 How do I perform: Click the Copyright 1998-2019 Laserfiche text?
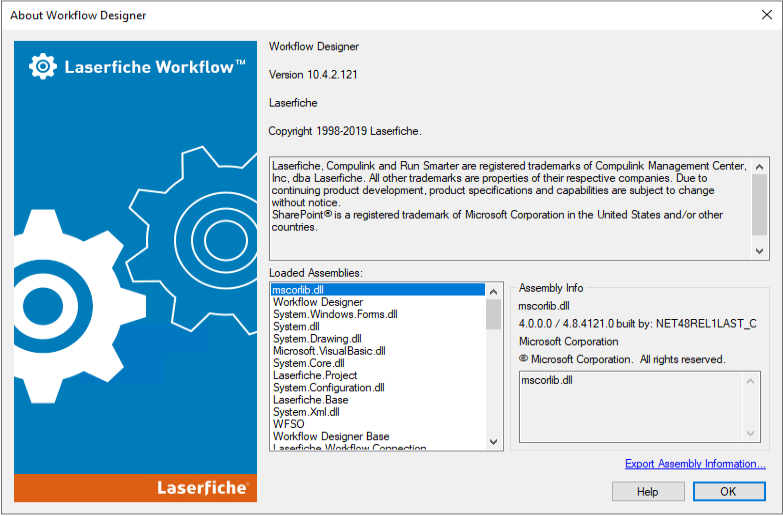(x=345, y=131)
